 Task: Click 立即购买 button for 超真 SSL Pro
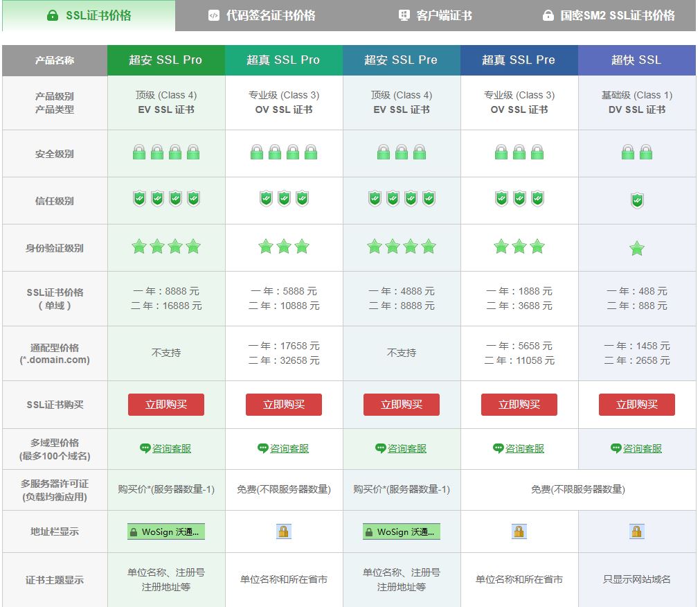[284, 405]
